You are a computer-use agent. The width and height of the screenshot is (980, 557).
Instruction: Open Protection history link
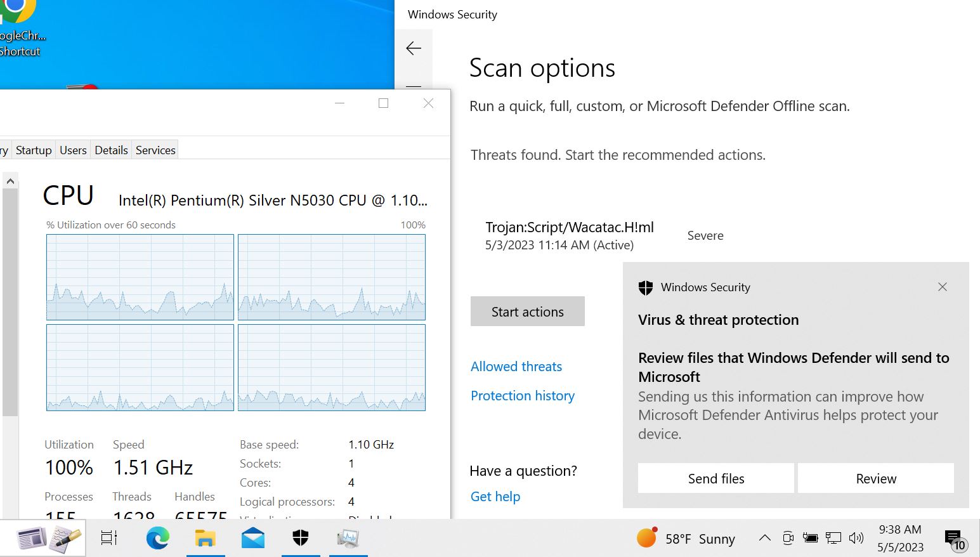(x=523, y=396)
